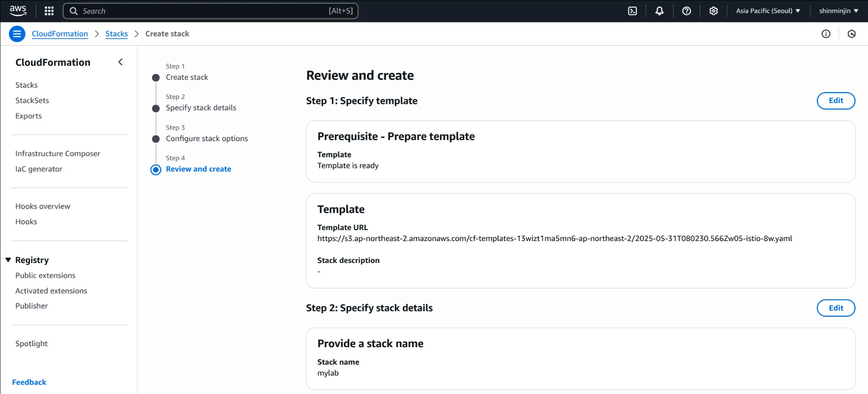Open the notifications bell
Viewport: 868px width, 394px height.
point(659,11)
